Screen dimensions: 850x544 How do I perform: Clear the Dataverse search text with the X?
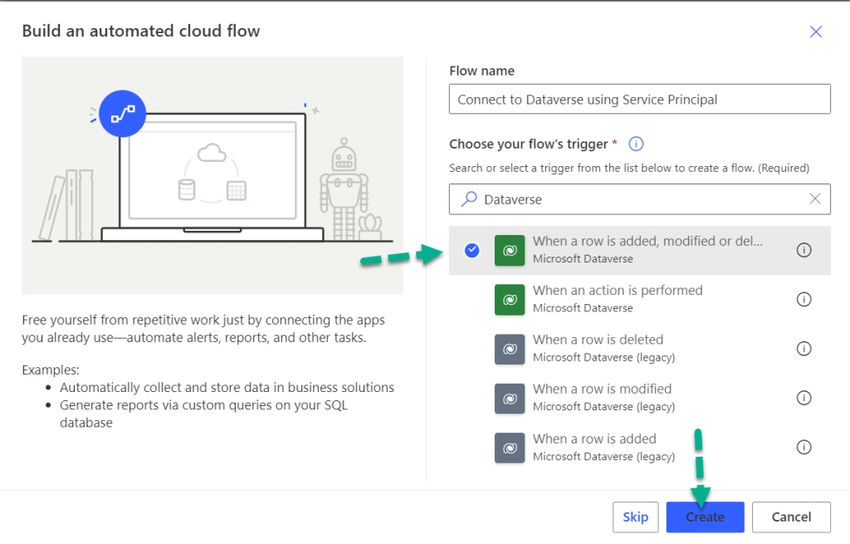pyautogui.click(x=815, y=199)
